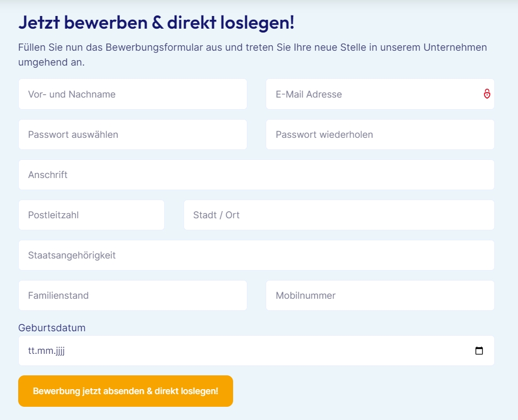The image size is (518, 420).
Task: Select the Passwort auswählen input
Action: pos(132,134)
